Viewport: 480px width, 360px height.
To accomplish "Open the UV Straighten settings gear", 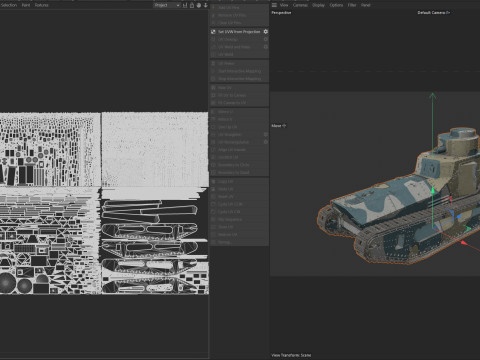I will 266,134.
